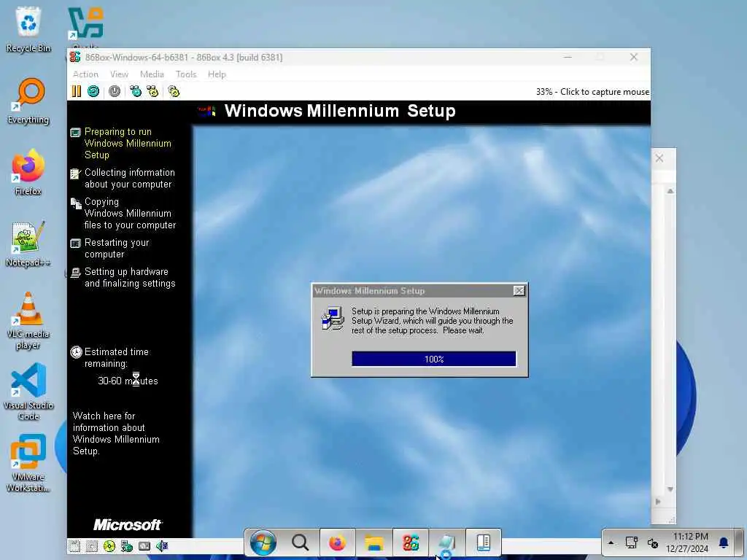Select the Everything desktop shortcut
747x560 pixels.
(28, 101)
